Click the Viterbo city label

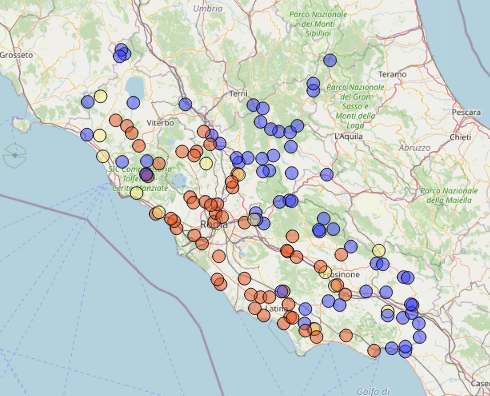tap(160, 123)
